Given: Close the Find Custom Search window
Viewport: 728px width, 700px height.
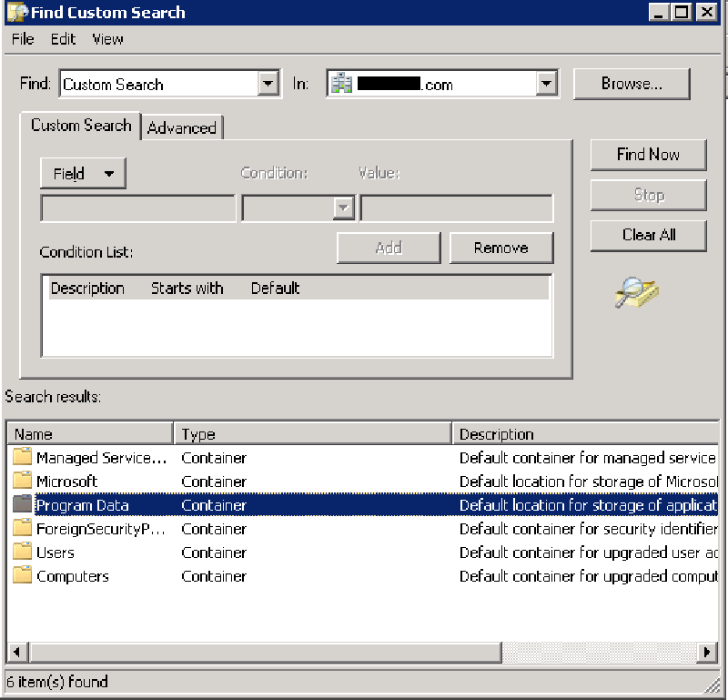Looking at the screenshot, I should coord(707,12).
